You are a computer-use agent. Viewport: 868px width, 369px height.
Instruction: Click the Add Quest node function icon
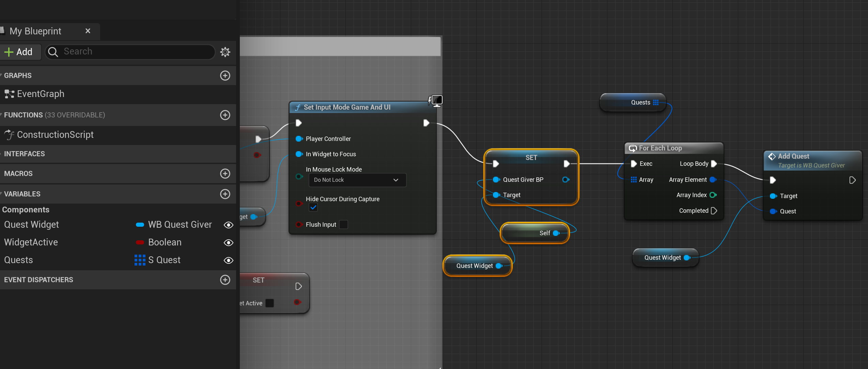click(x=772, y=156)
